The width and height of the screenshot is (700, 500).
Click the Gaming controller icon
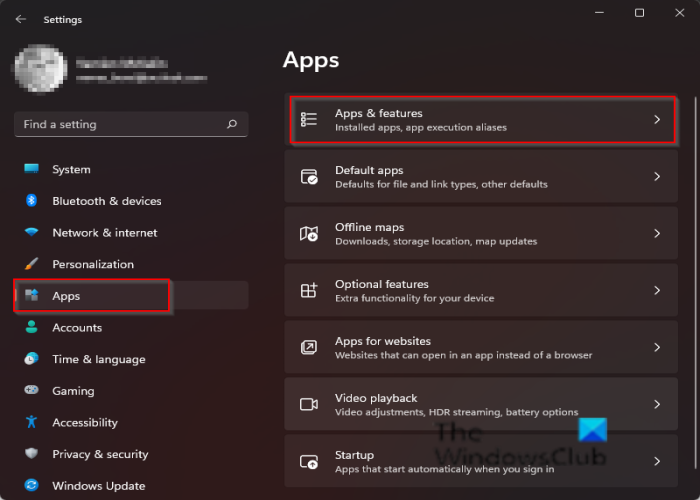click(32, 391)
